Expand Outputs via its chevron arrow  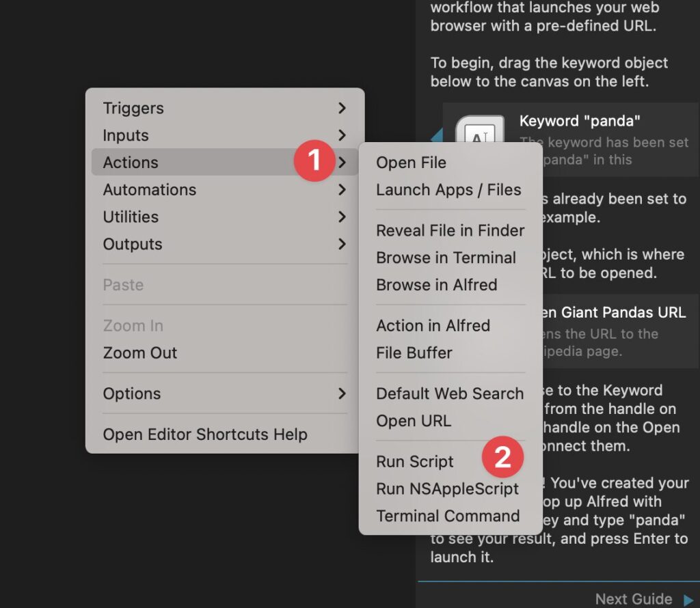pos(342,244)
